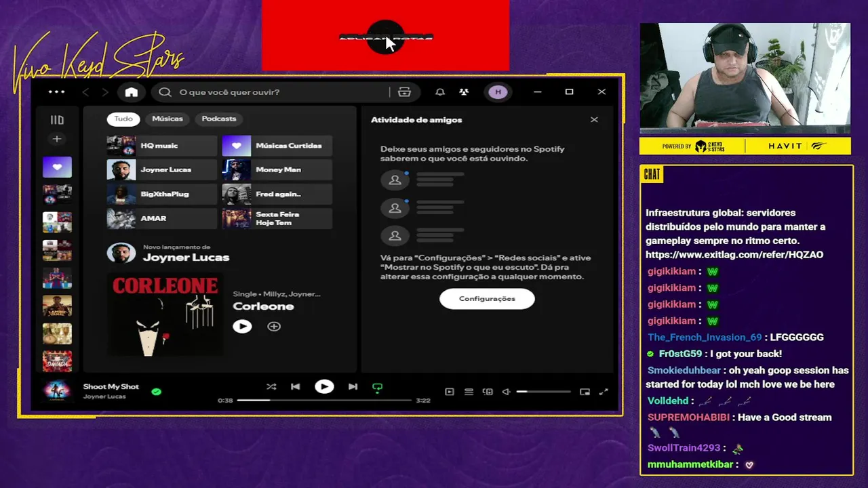Viewport: 868px width, 488px height.
Task: Seek on the song progress bar
Action: click(x=324, y=401)
